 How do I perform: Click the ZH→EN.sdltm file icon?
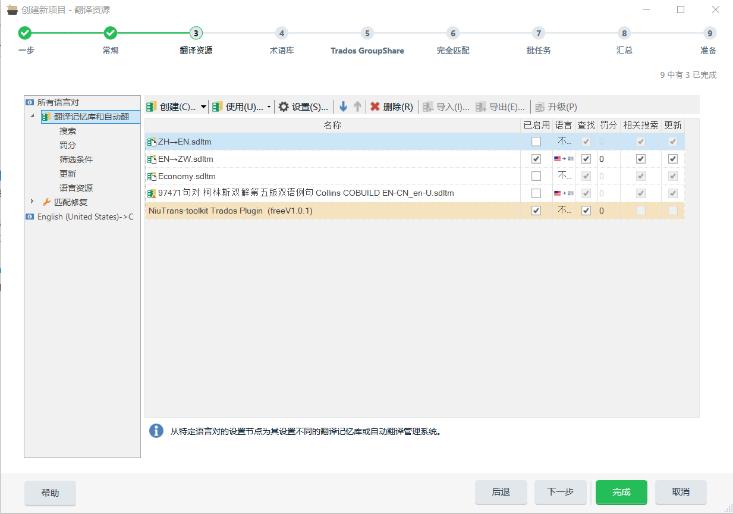coord(151,142)
